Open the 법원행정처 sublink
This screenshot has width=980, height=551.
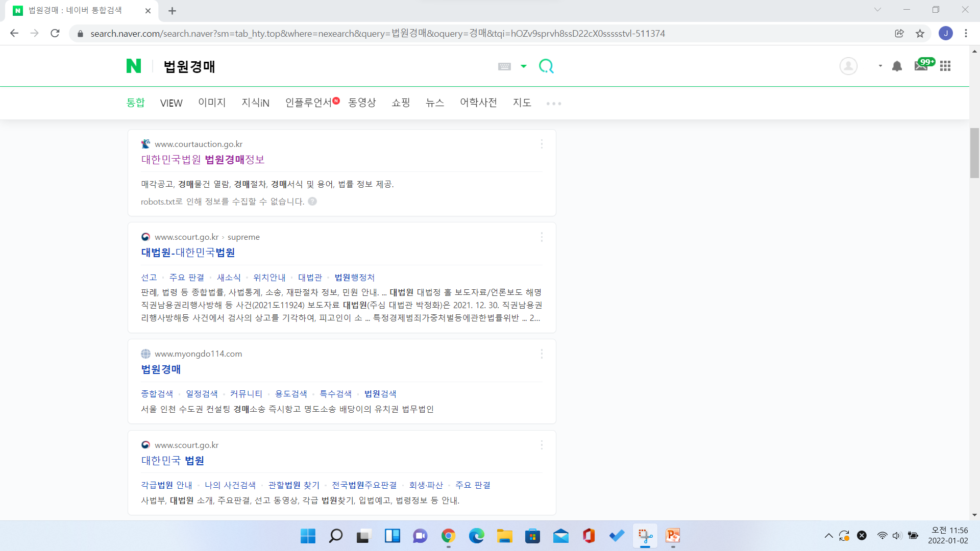pos(355,278)
